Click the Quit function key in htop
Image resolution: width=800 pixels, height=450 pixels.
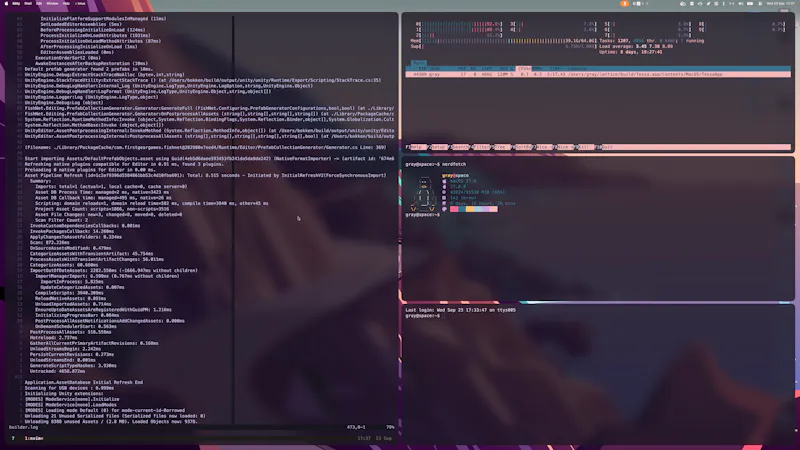[x=607, y=147]
